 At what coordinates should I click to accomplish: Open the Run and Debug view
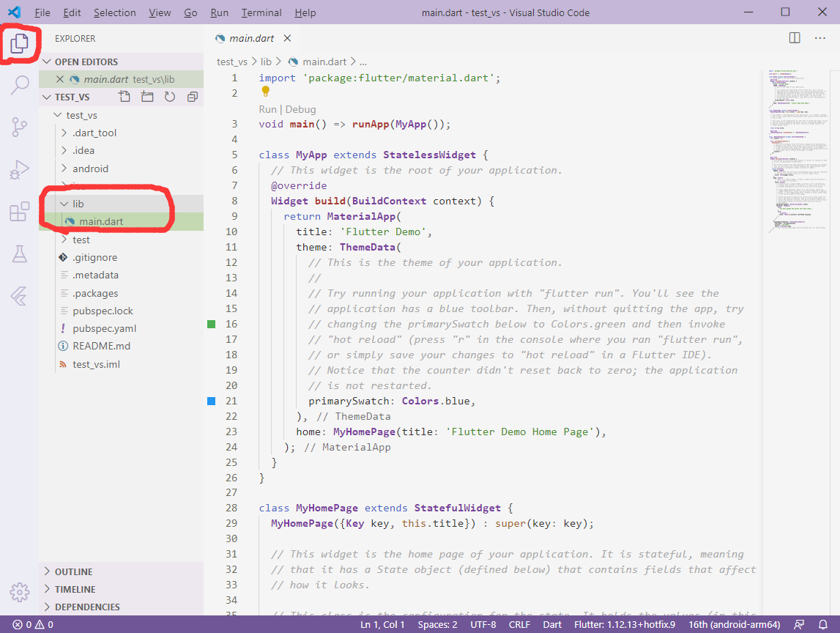click(19, 169)
